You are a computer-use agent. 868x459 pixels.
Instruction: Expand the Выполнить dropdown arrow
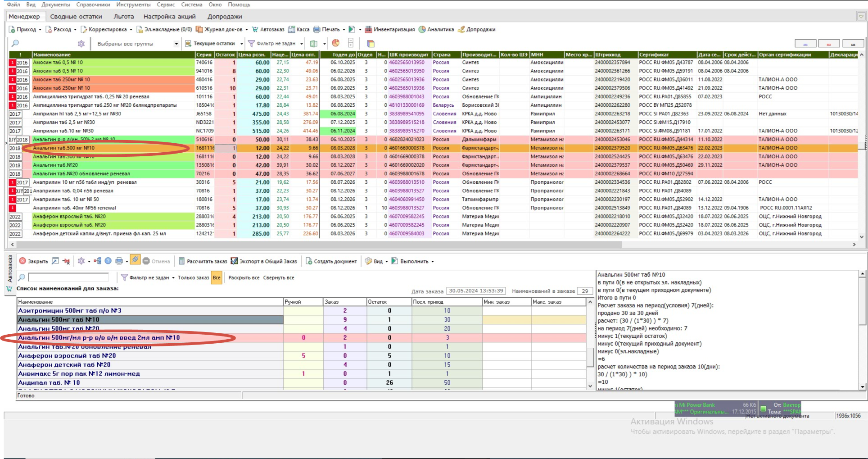(433, 261)
